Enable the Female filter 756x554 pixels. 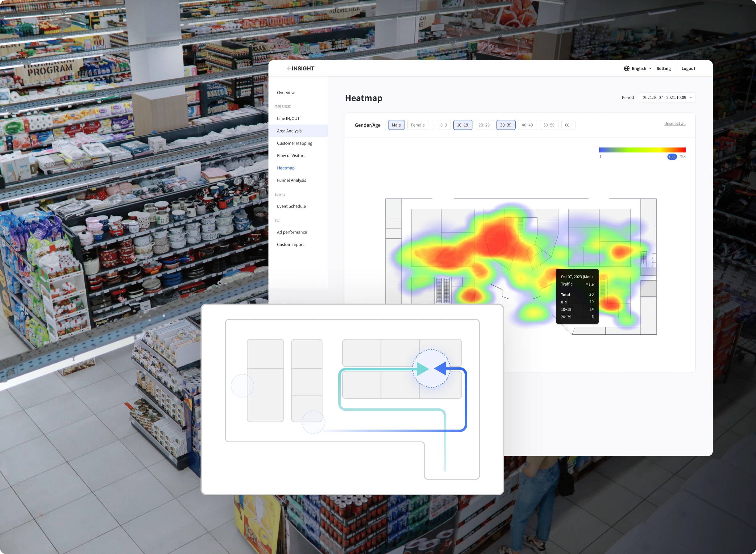417,125
